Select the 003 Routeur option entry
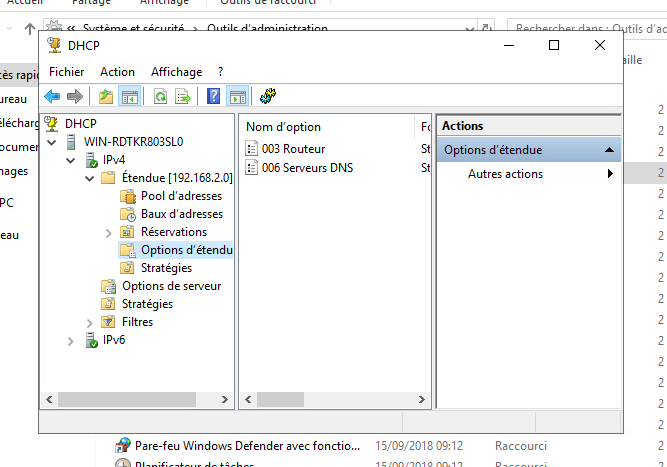Screen dimensions: 667x467 (x=286, y=149)
